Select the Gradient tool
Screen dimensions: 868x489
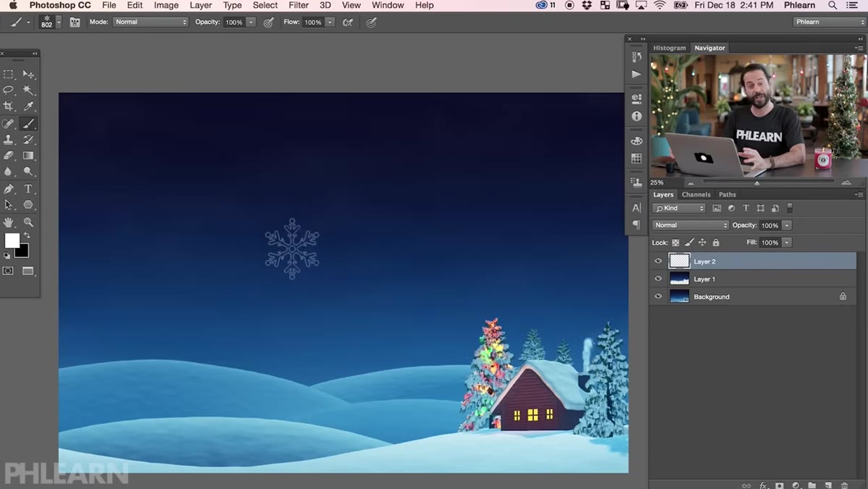coord(28,156)
